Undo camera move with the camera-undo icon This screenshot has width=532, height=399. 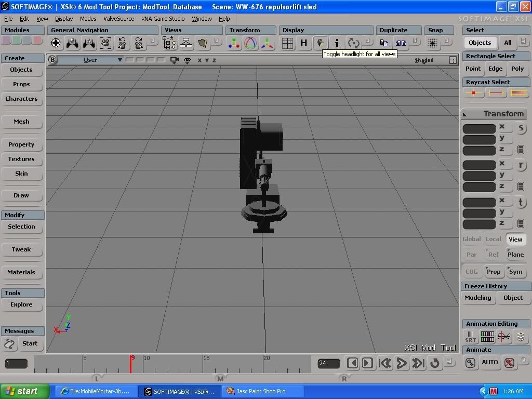tap(122, 43)
